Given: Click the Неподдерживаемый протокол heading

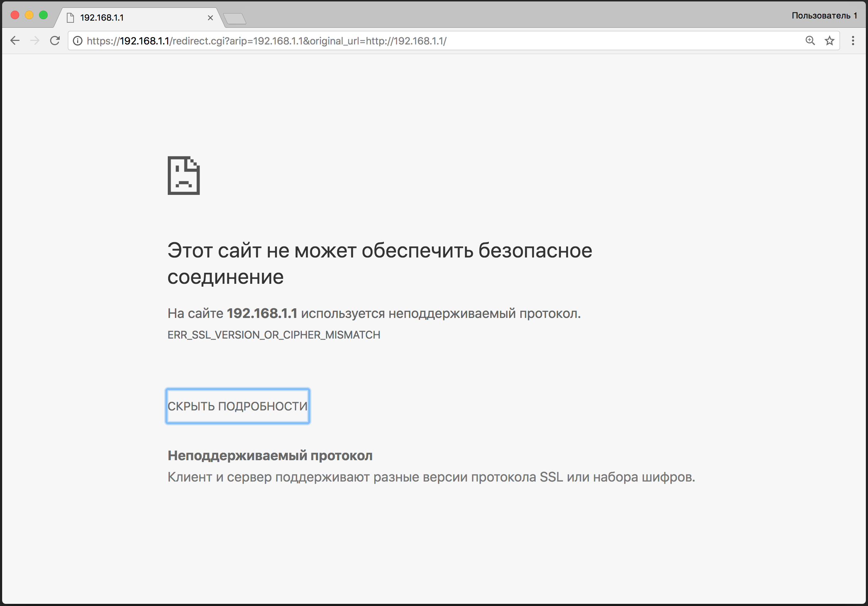Looking at the screenshot, I should [x=270, y=456].
